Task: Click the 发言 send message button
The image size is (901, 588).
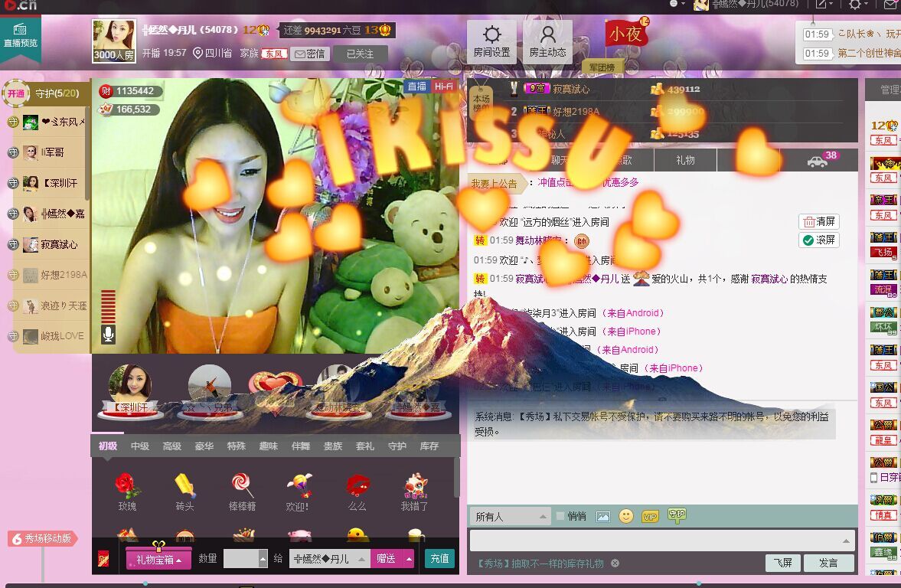Action: 828,563
